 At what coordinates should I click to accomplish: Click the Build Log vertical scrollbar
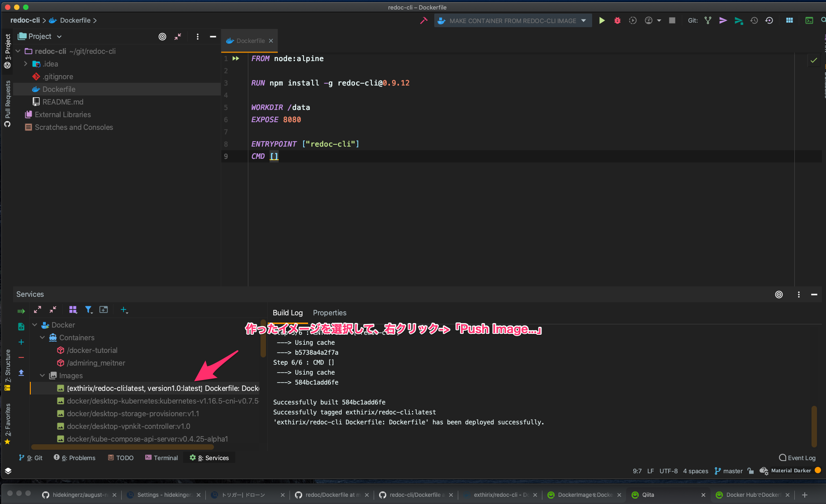[814, 426]
